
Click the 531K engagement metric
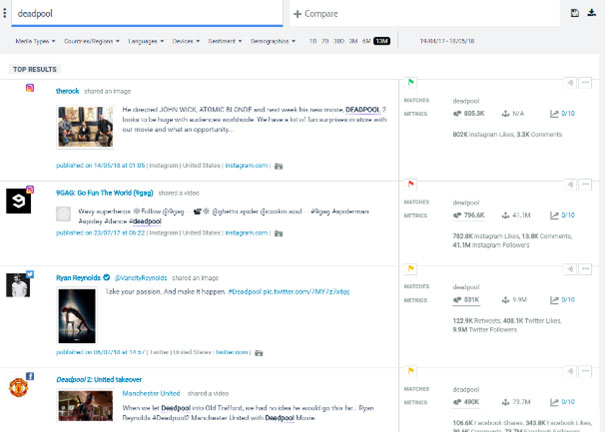pyautogui.click(x=466, y=300)
